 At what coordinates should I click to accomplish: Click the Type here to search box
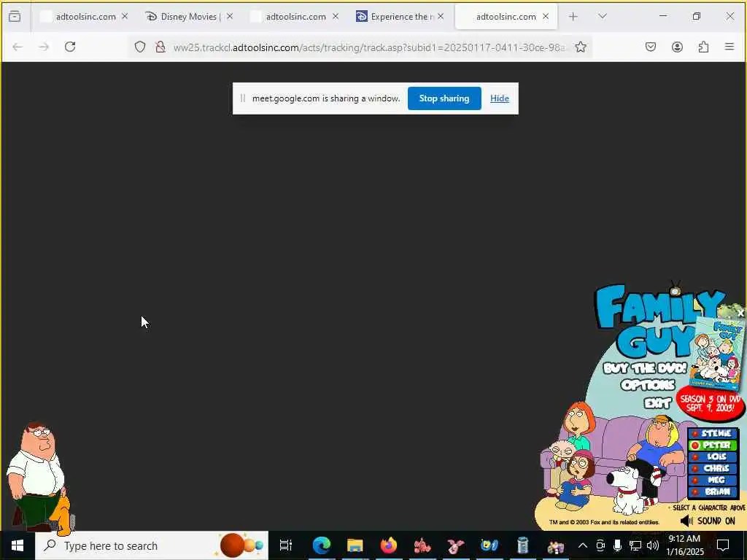click(152, 545)
